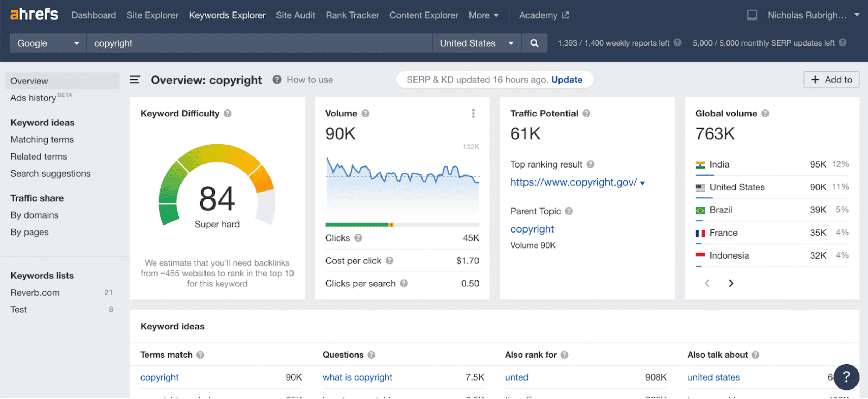Viewport: 868px width, 399px height.
Task: Open By pages traffic share
Action: pos(29,232)
